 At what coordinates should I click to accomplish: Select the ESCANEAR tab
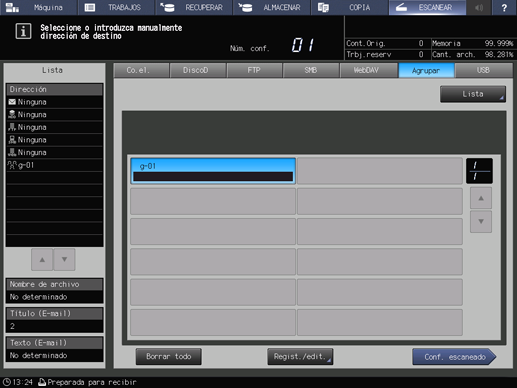pyautogui.click(x=427, y=7)
